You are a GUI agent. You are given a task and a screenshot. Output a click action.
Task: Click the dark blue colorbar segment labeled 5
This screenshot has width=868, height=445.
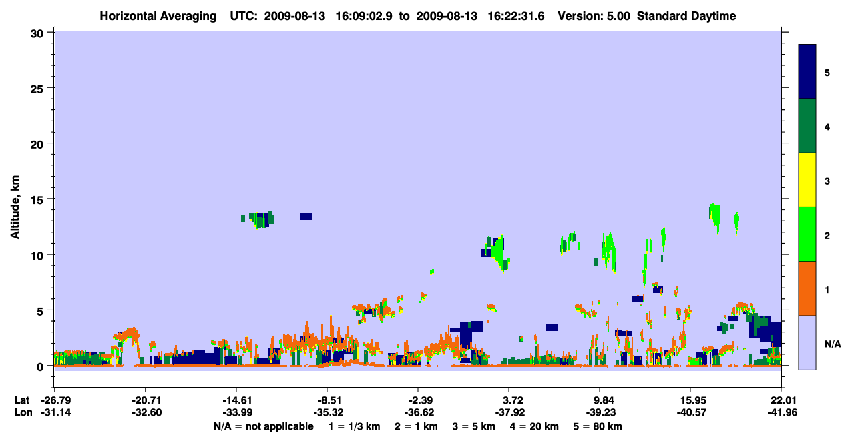coord(807,72)
